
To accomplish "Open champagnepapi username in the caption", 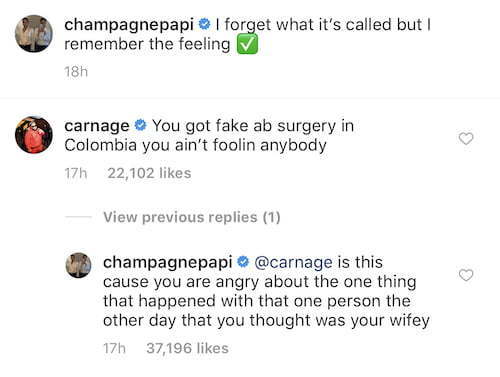I will point(129,26).
